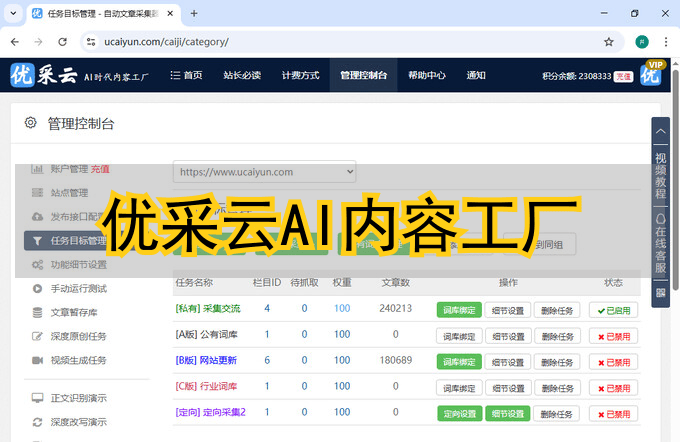Open the 站长必读 menu item
Viewport: 680px width, 442px height.
241,75
